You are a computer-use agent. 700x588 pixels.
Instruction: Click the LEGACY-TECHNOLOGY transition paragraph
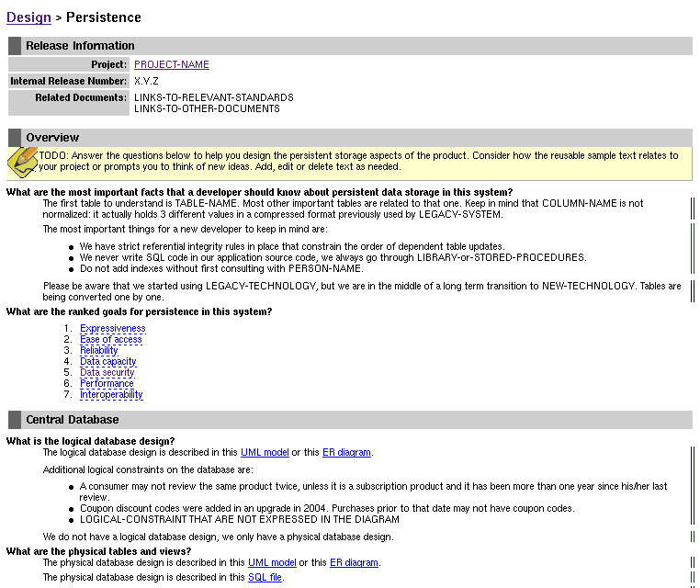pos(362,292)
